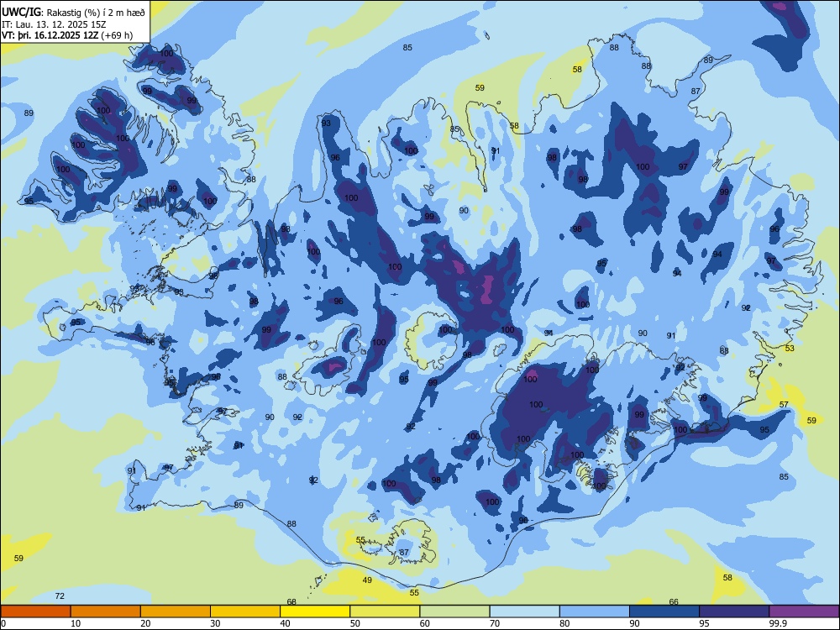Click the bright yellow 40–50 legend swatch

click(x=315, y=612)
